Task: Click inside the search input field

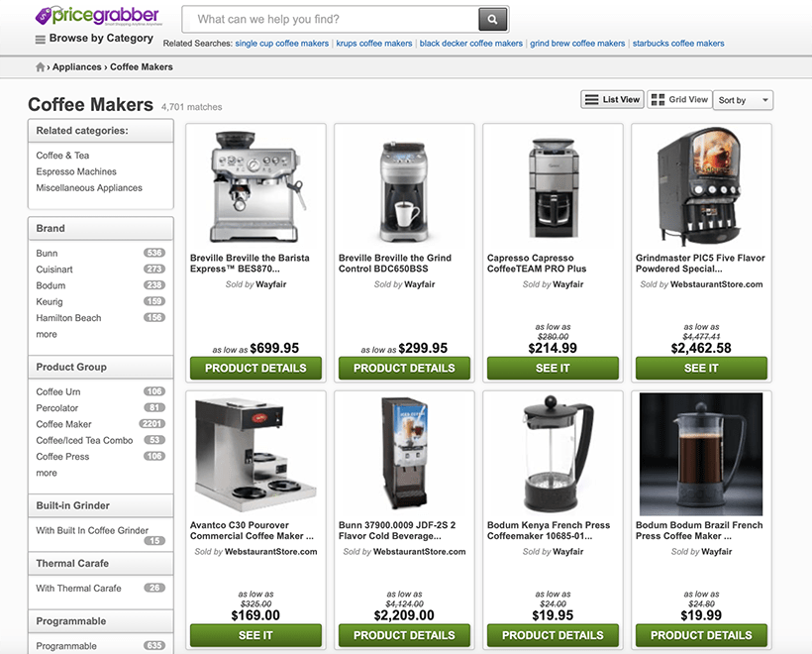Action: pos(327,19)
